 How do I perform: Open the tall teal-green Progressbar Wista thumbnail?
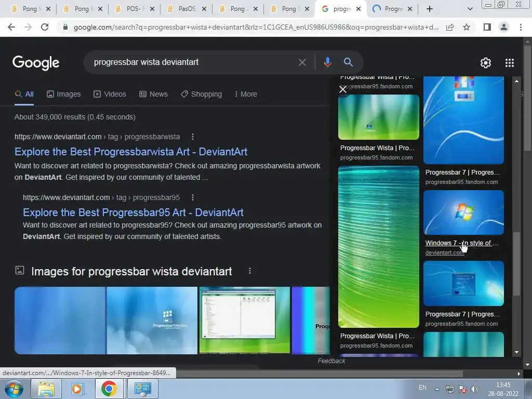tap(379, 247)
